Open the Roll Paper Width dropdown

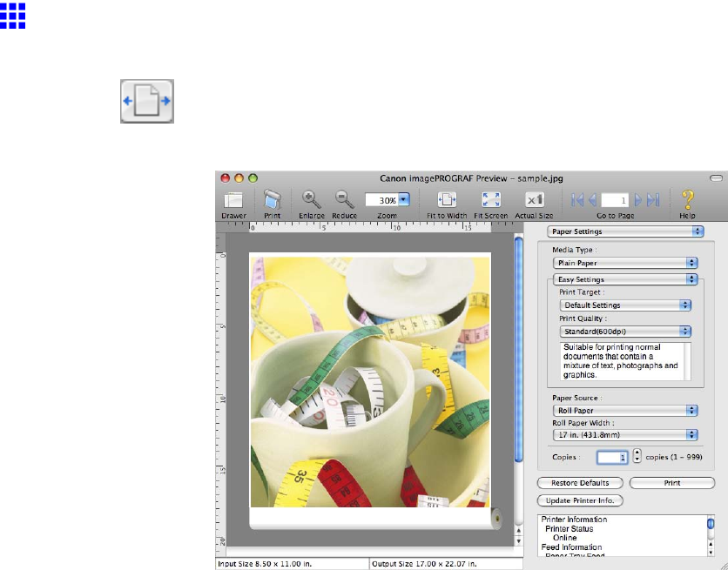coord(624,434)
